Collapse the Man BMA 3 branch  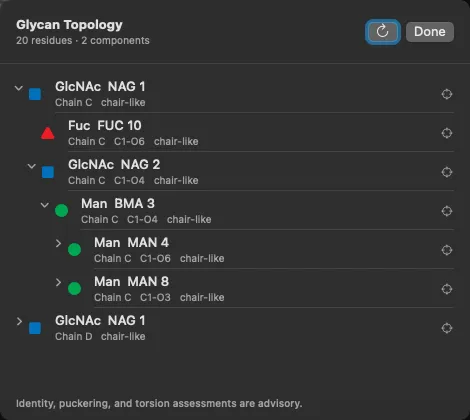pyautogui.click(x=45, y=205)
